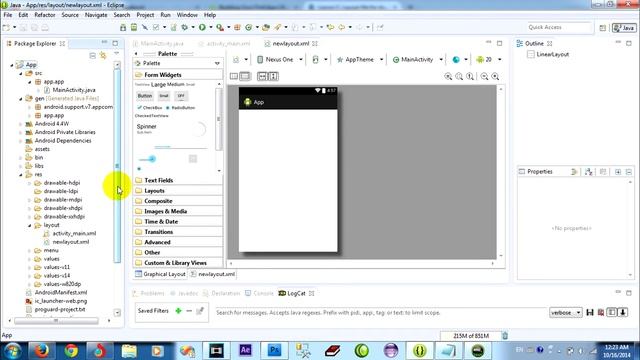640x360 pixels.
Task: Click the minus icon to delete LogCat filter
Action: (189, 311)
